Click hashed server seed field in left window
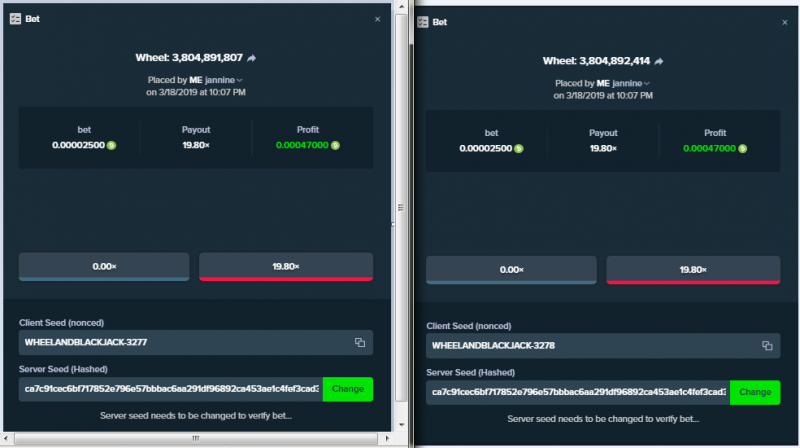Viewport: 800px width, 448px height. [171, 389]
